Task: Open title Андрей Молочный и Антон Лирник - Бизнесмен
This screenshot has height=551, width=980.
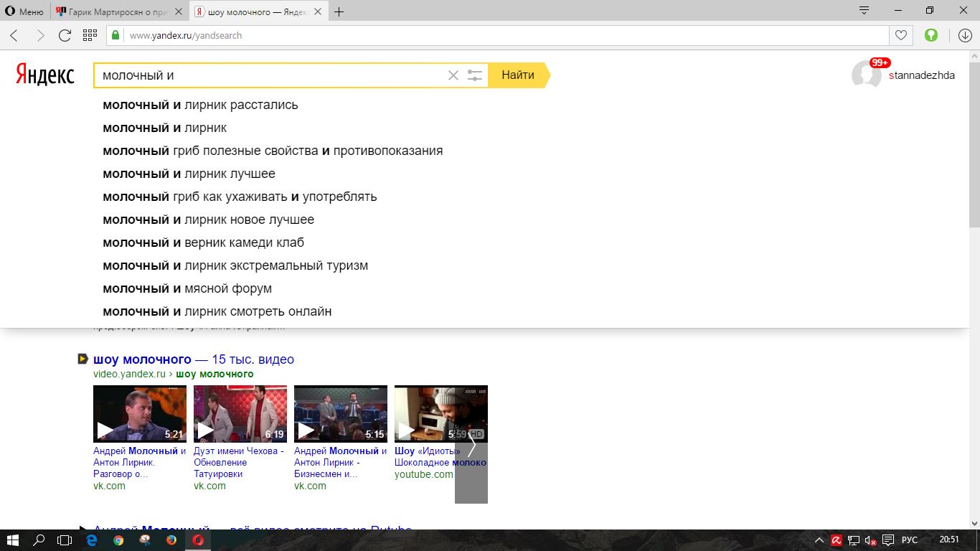Action: coord(341,462)
